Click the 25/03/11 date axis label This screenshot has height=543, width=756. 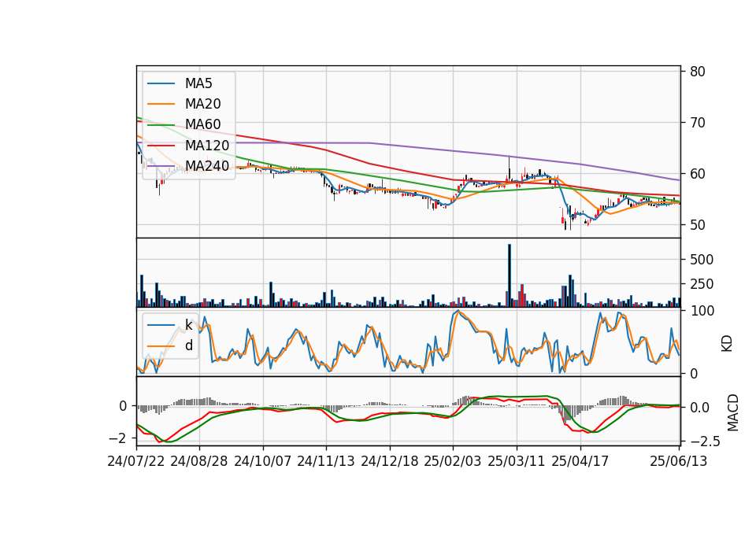coord(517,461)
